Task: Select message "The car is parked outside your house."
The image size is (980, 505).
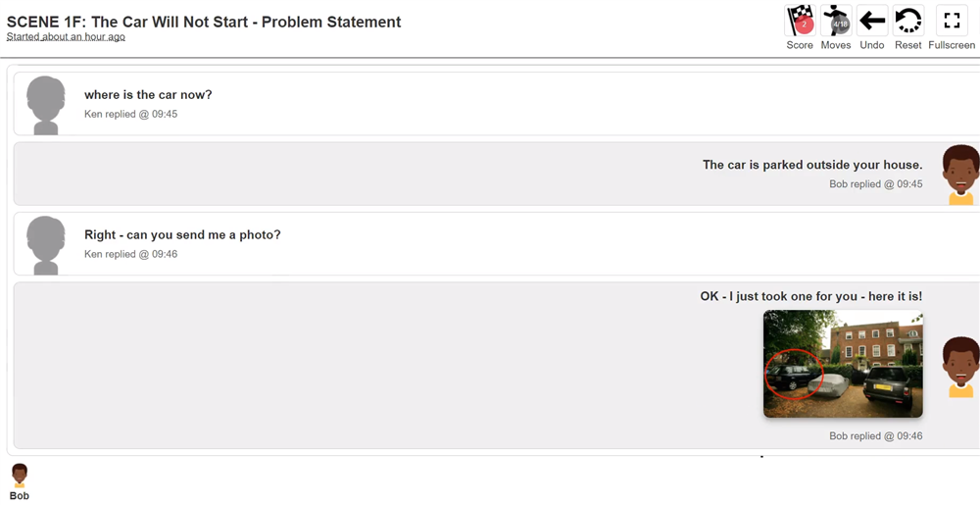Action: pyautogui.click(x=812, y=165)
